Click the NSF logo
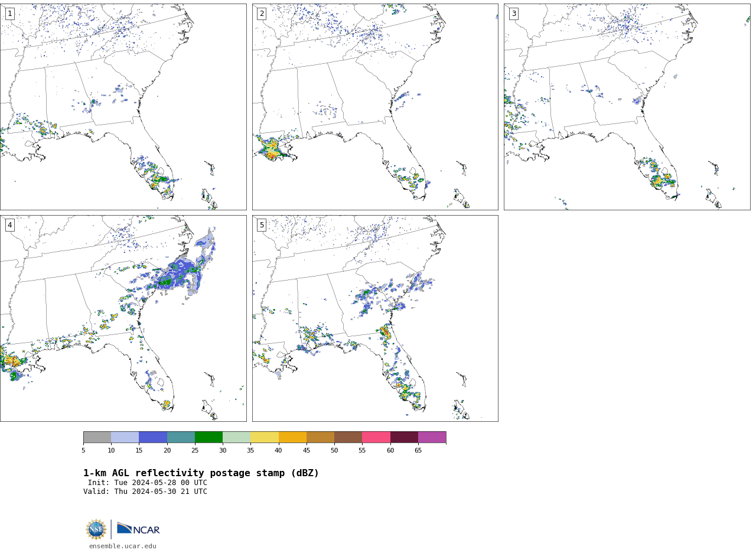Viewport: 756px width, 553px height. (96, 529)
